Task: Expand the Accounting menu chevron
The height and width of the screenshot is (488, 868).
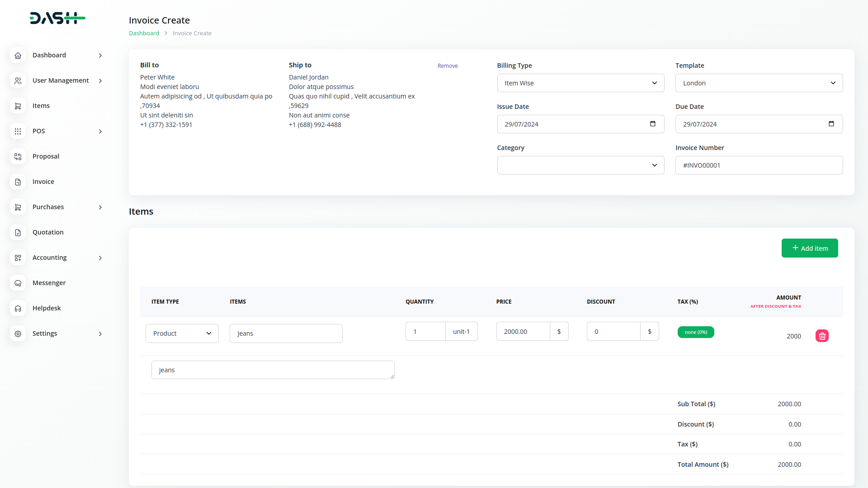Action: point(100,258)
